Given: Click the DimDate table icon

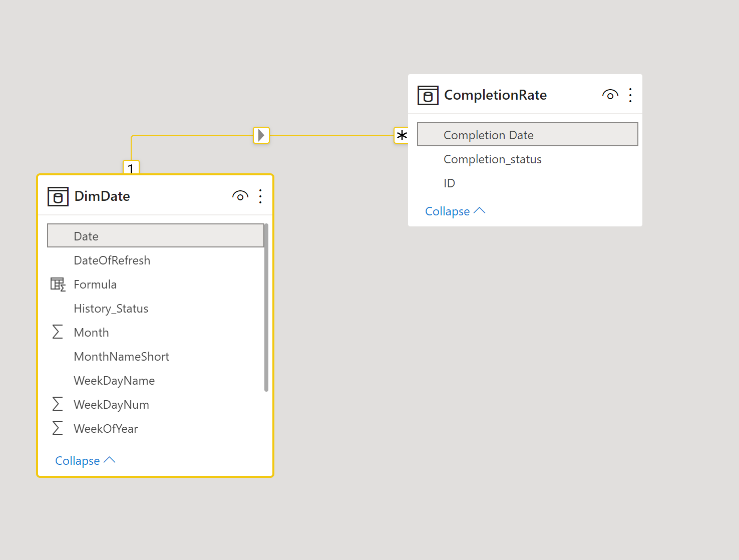Looking at the screenshot, I should [x=58, y=196].
